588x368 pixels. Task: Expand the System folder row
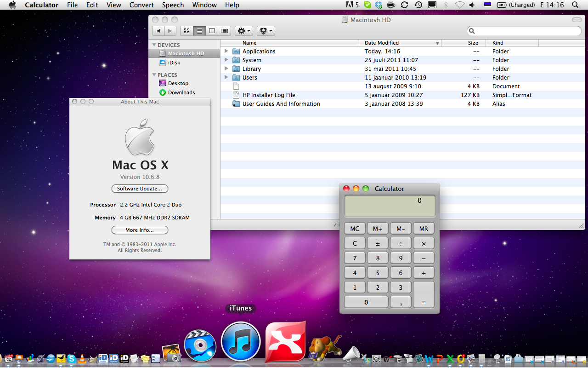click(x=226, y=60)
